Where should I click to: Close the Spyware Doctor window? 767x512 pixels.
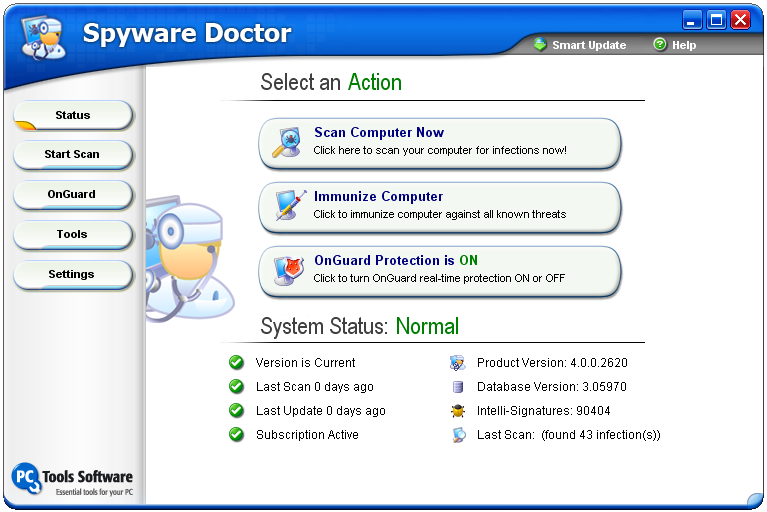coord(741,21)
